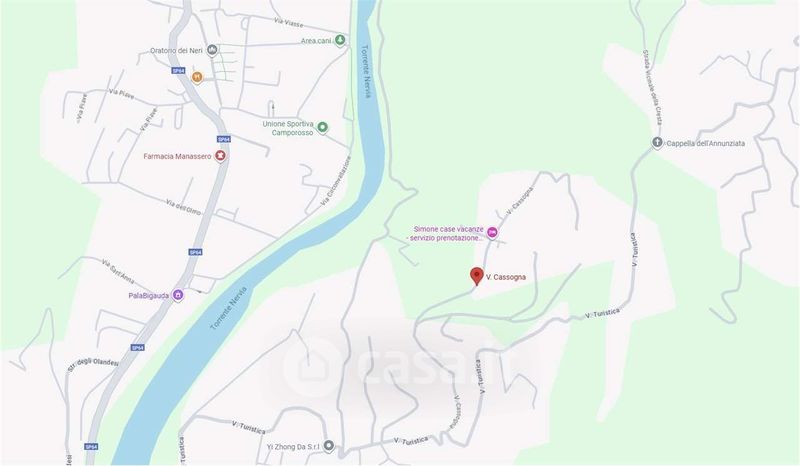This screenshot has width=800, height=466.
Task: Select the Cappella dell'Annunziata cross icon
Action: tap(658, 143)
